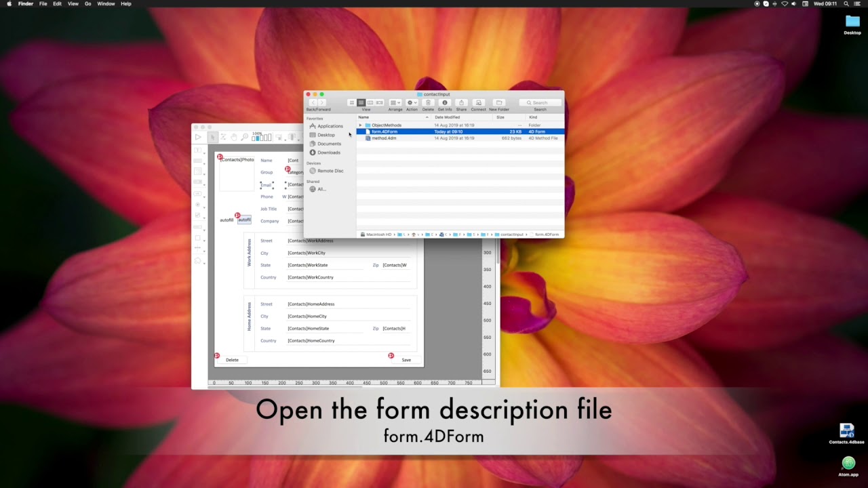The image size is (868, 488).
Task: Open the Go menu
Action: point(87,3)
